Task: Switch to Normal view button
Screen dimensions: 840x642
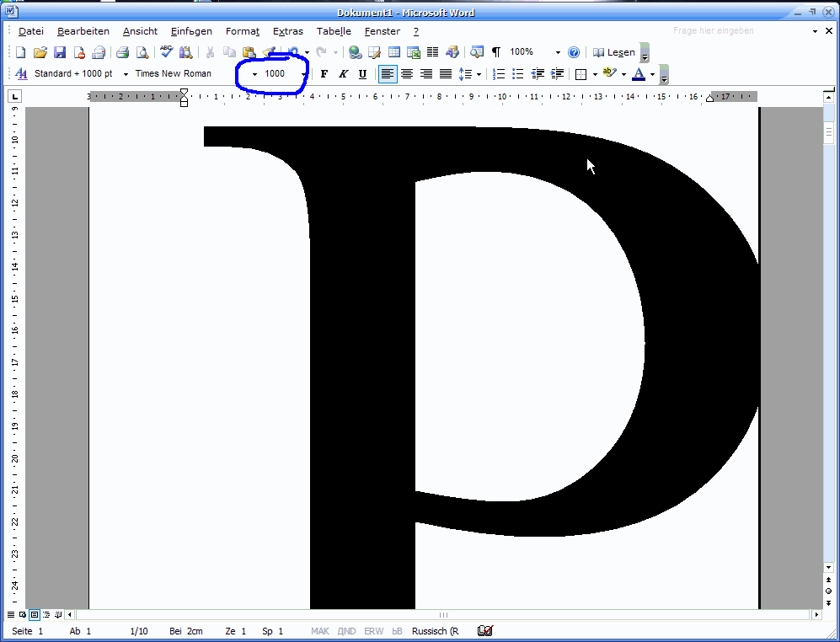Action: click(x=11, y=615)
